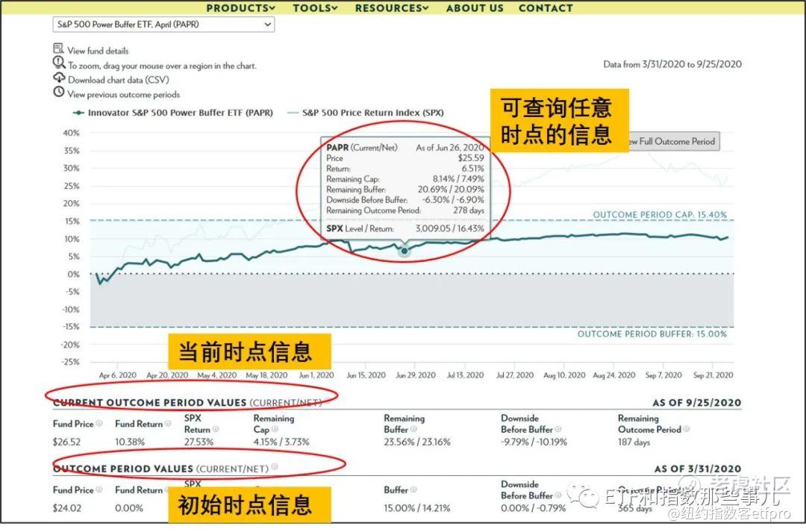Click the $26.52 fund price value
The image size is (806, 532).
pos(66,442)
